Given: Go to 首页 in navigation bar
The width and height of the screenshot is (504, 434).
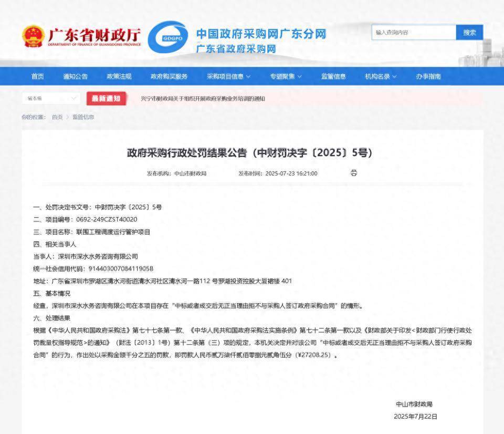Looking at the screenshot, I should point(37,77).
